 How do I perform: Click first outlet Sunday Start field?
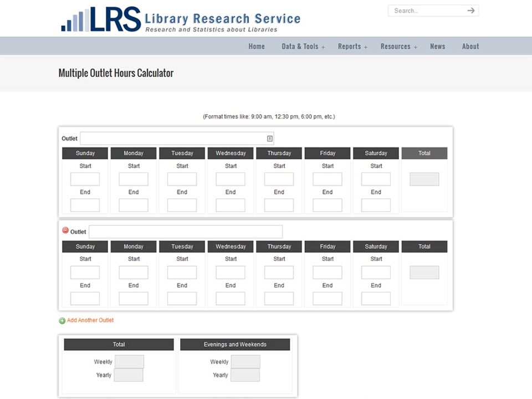pos(85,179)
